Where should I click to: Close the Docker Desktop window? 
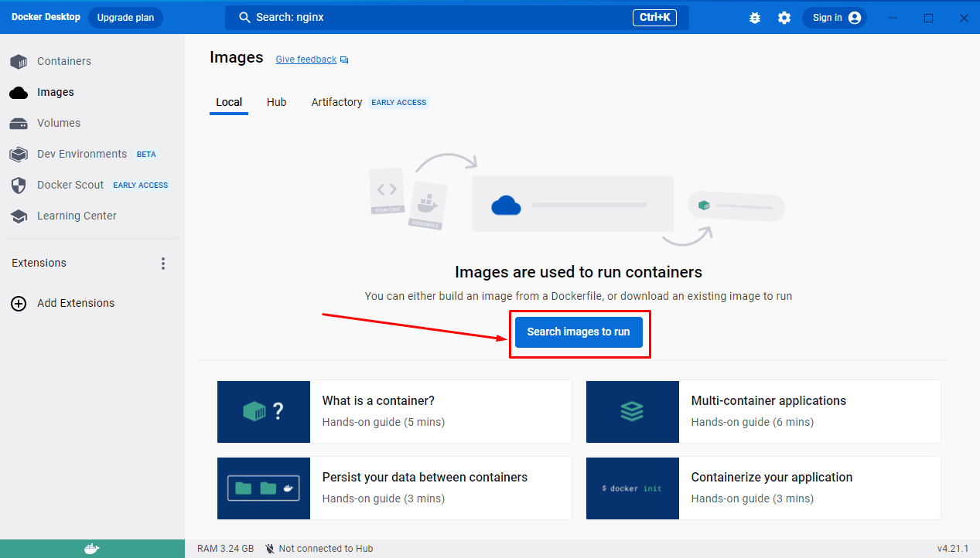(x=964, y=18)
